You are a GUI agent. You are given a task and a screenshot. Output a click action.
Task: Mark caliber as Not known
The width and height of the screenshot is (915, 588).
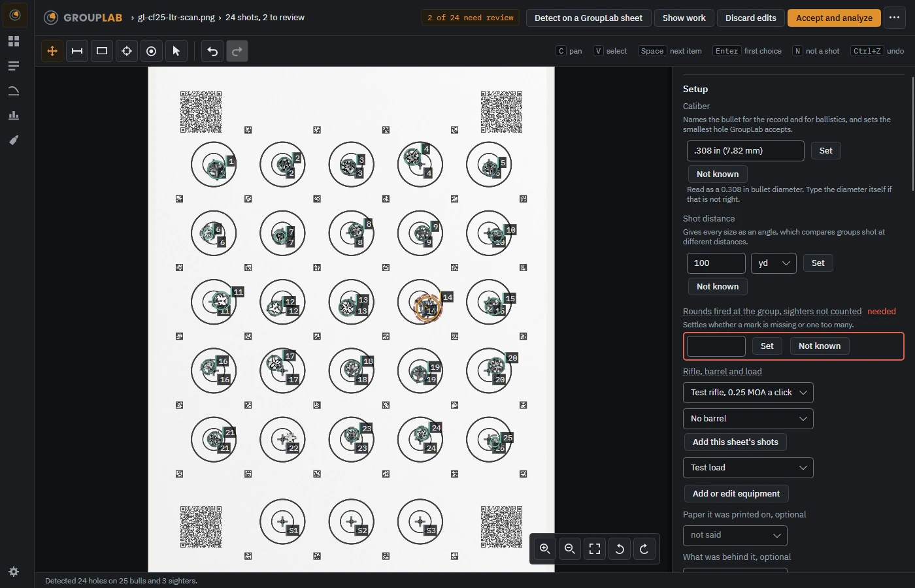[718, 174]
